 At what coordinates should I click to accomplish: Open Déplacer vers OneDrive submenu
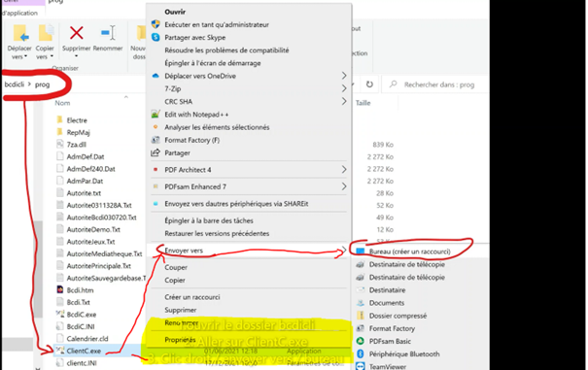[200, 76]
